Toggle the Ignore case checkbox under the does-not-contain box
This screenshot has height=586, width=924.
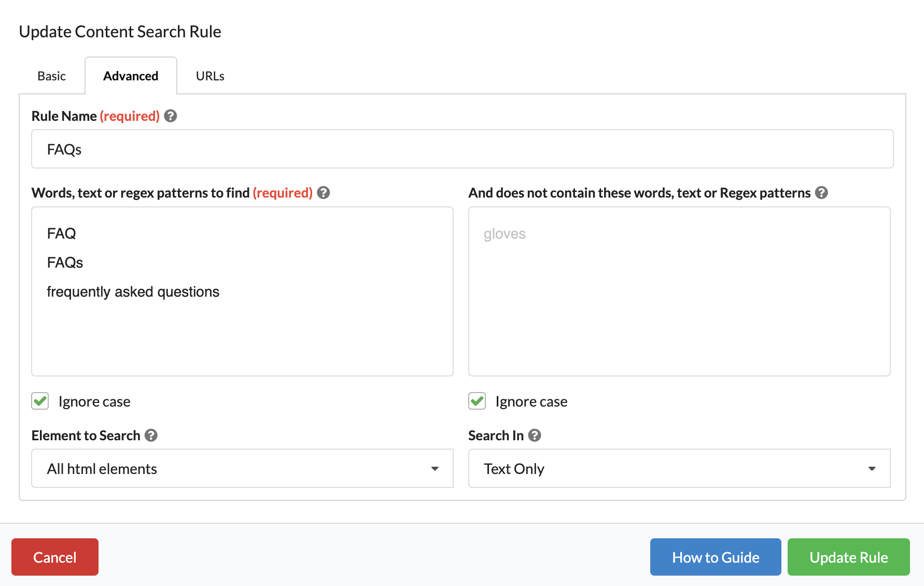(477, 401)
